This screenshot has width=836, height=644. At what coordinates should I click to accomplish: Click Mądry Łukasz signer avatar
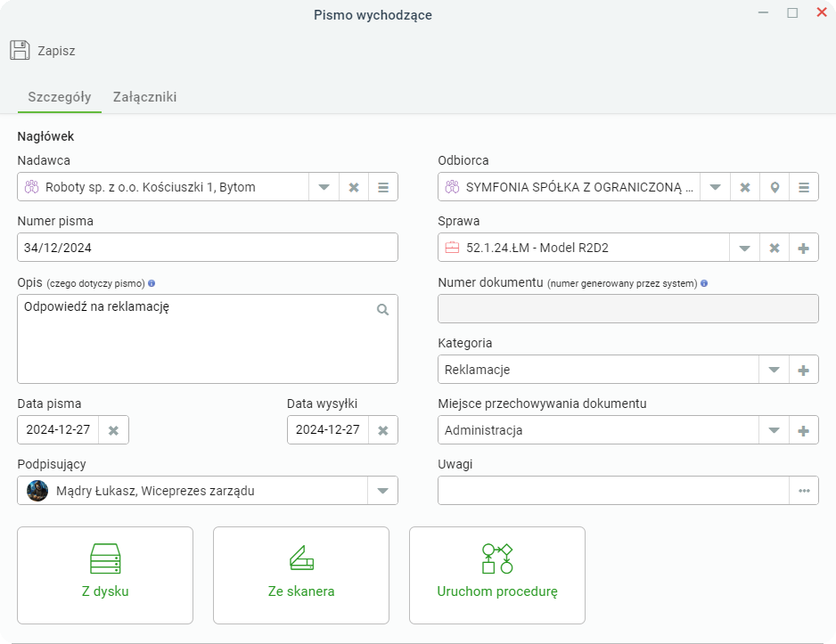click(37, 491)
